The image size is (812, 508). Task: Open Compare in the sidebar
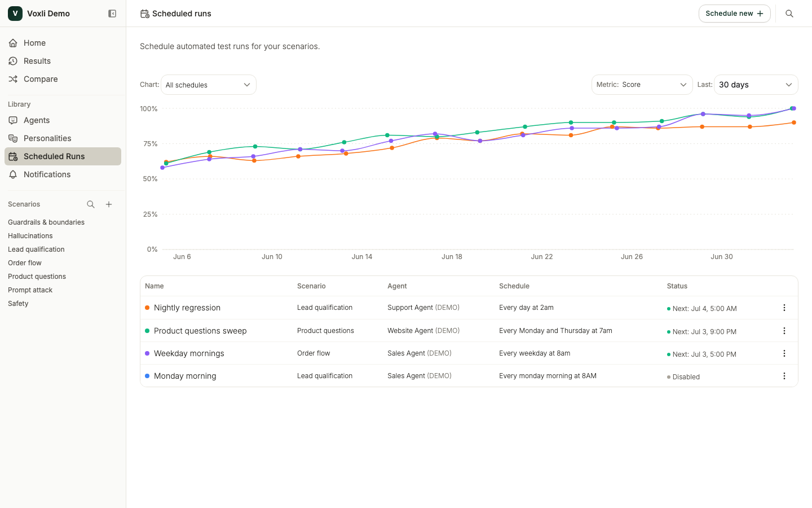pos(63,79)
